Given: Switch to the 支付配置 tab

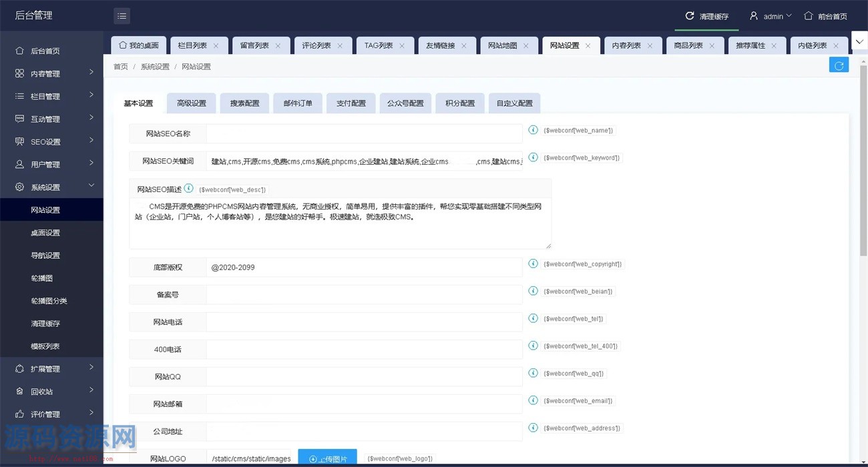Looking at the screenshot, I should click(351, 103).
